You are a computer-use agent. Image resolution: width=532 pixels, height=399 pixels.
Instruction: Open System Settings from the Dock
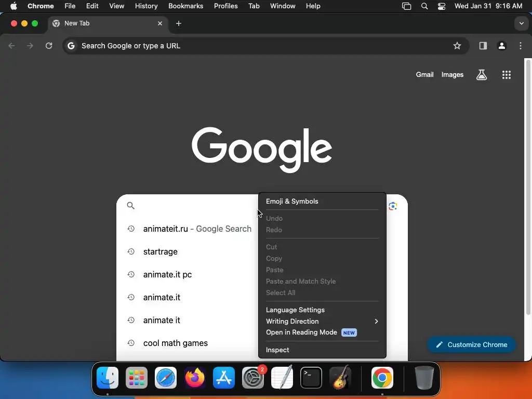253,378
